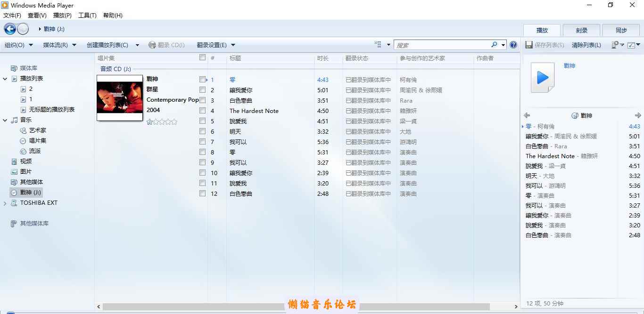
Task: Click the greyed-out forward navigation arrow
Action: 23,29
